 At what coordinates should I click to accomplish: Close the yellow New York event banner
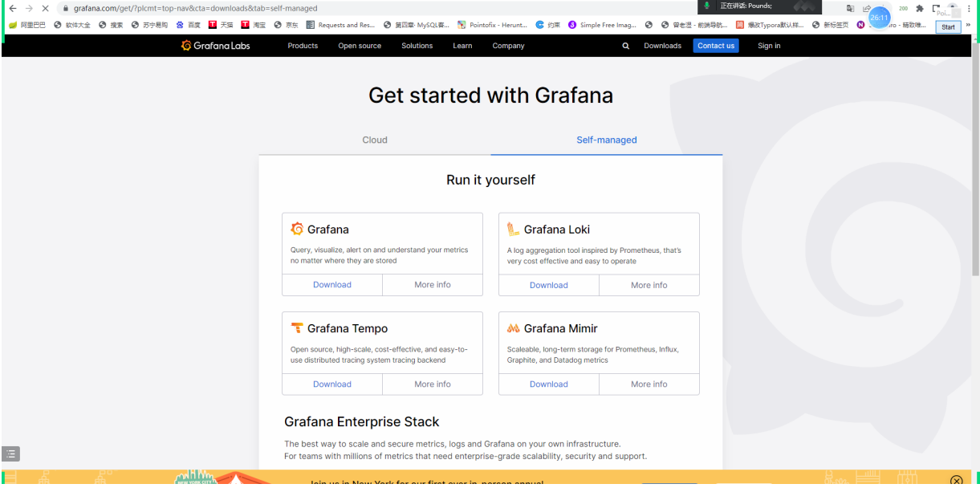click(x=956, y=481)
